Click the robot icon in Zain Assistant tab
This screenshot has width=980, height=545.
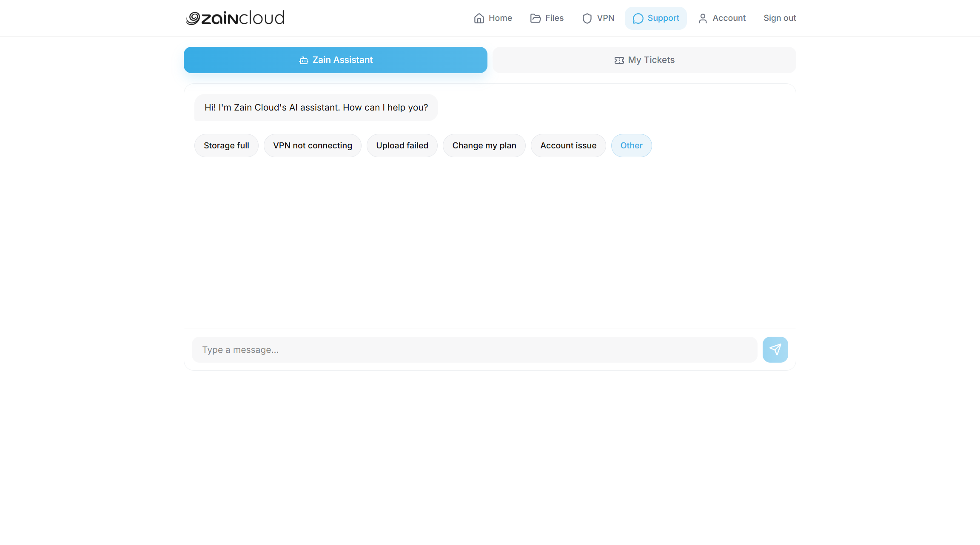[303, 60]
